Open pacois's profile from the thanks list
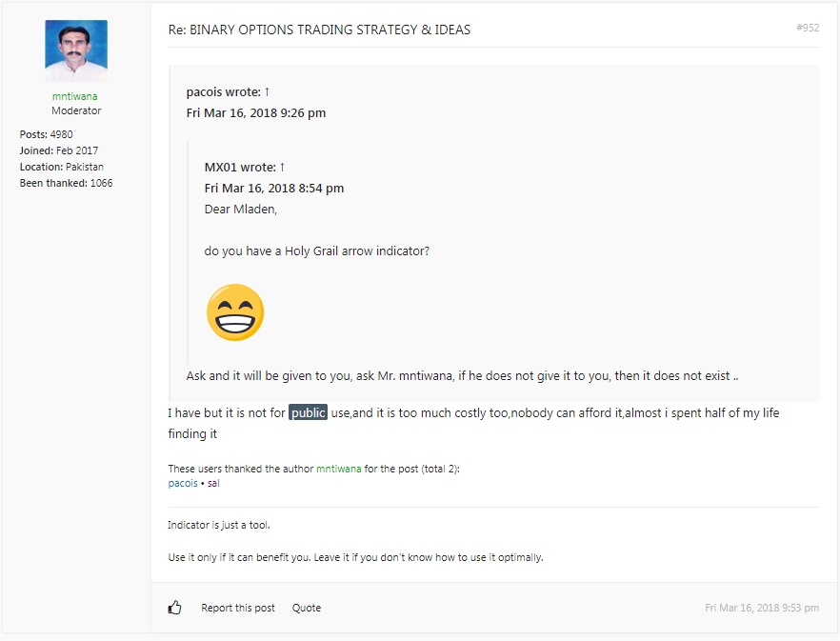 point(183,483)
